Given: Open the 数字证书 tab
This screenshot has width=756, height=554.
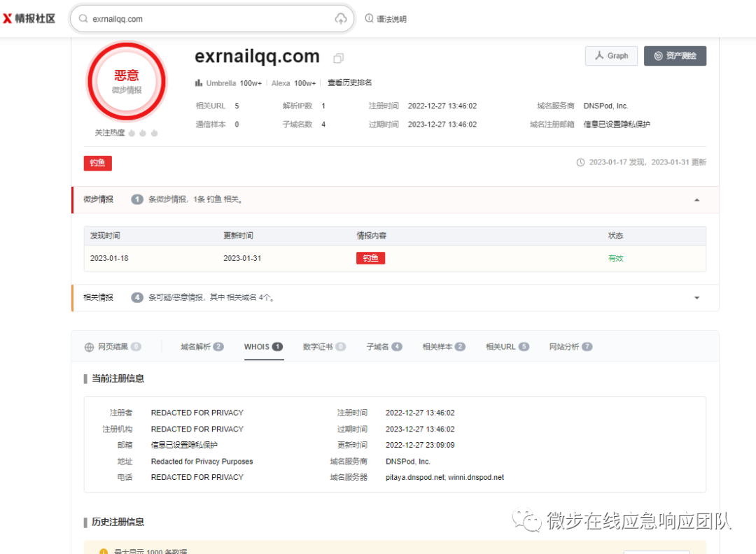Looking at the screenshot, I should 324,347.
